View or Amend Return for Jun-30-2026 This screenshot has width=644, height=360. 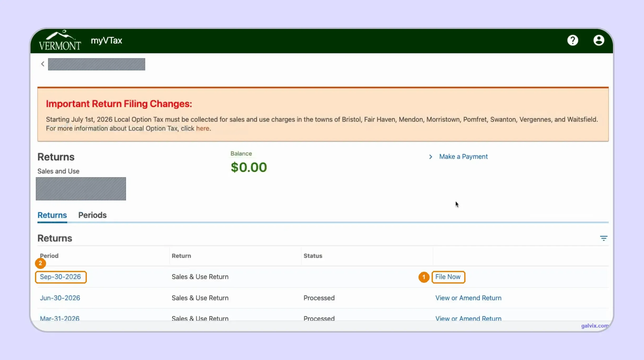468,298
